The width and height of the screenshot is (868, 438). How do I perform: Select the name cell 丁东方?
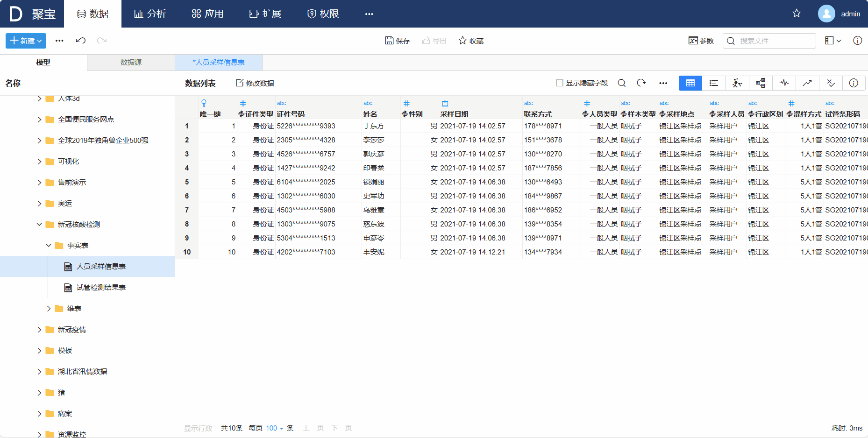pos(381,126)
